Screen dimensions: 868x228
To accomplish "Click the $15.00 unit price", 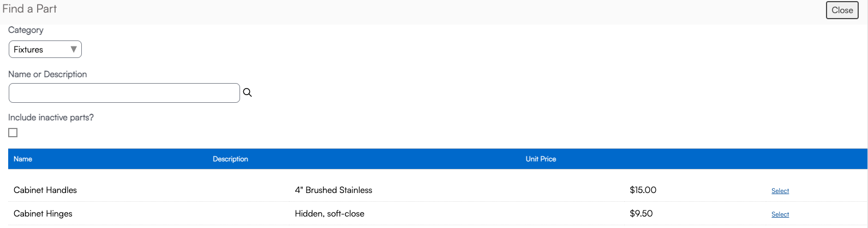I will coord(643,190).
